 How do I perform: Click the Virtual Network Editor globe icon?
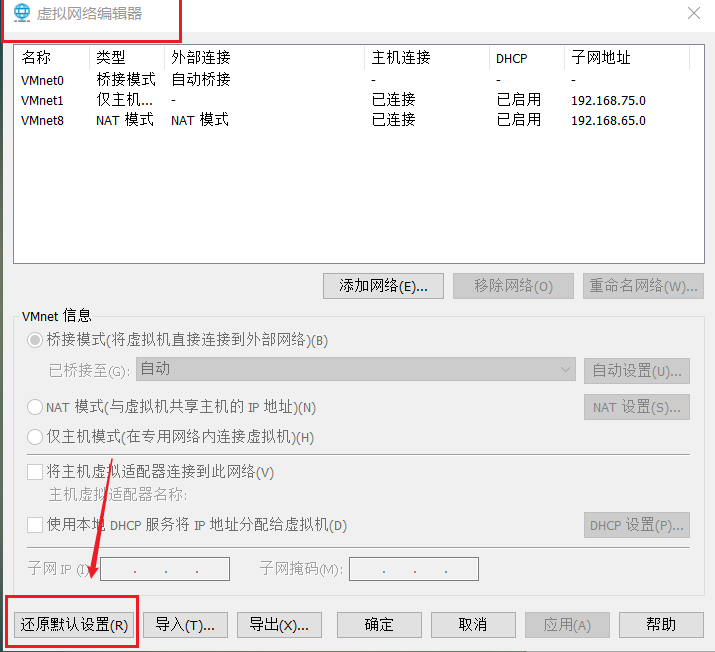[x=21, y=13]
